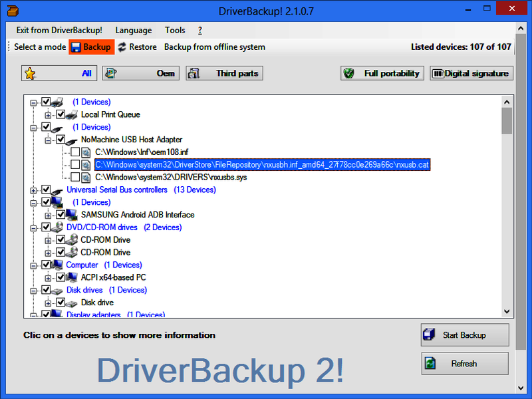
Task: Click the second CD-ROM Drive icon
Action: pos(72,252)
